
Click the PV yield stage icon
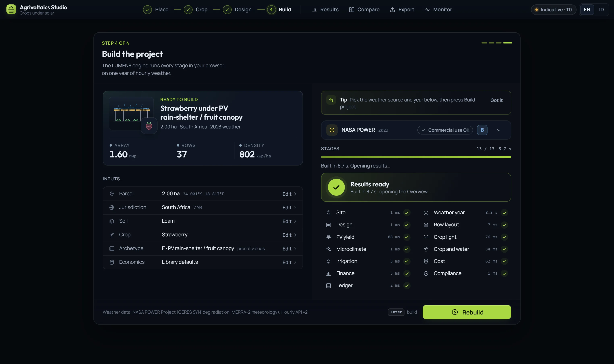(328, 237)
